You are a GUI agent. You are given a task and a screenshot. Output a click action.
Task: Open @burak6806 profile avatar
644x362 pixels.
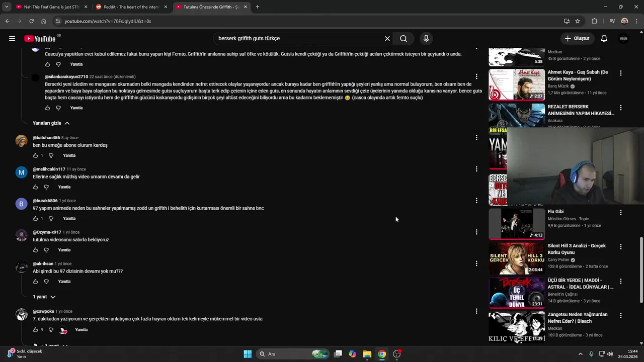coord(21,204)
